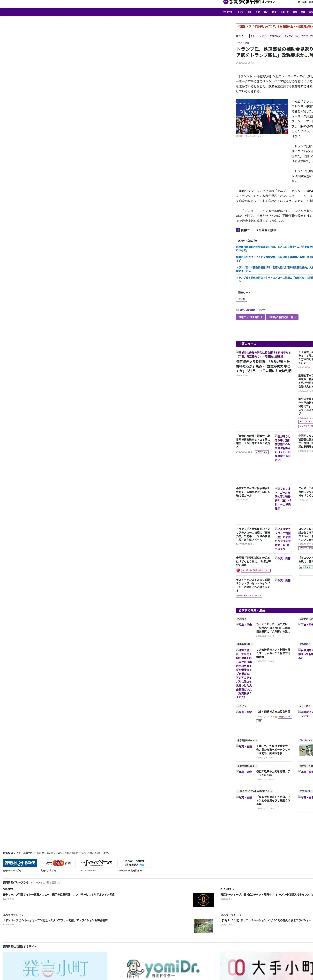Click the YOL round logo icon
This screenshot has height=980, width=313.
(x=226, y=1)
